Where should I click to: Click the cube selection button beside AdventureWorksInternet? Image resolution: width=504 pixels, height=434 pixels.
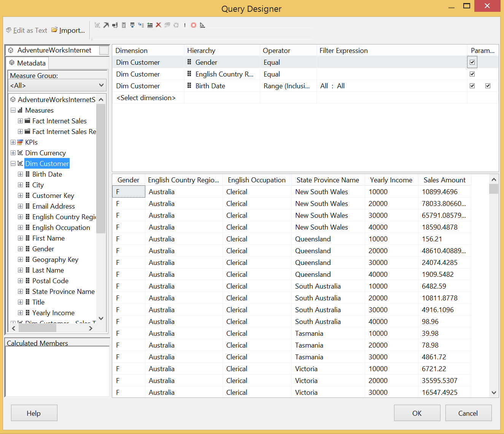[x=104, y=50]
